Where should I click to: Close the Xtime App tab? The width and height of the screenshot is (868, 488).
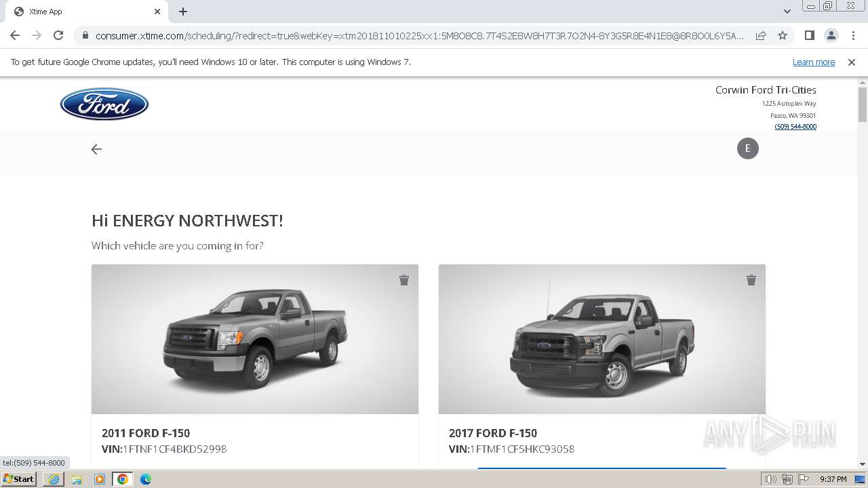tap(157, 12)
